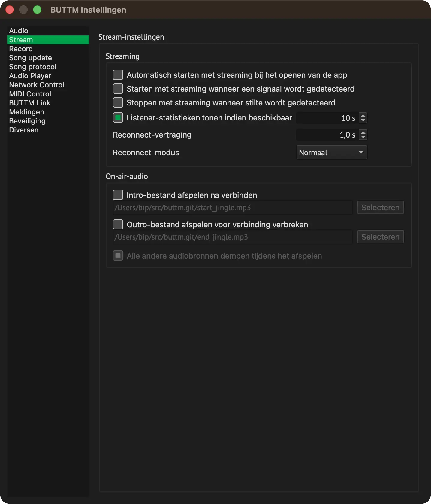Viewport: 431px width, 504px height.
Task: Close the BUTTM Instellingen window
Action: pos(10,10)
